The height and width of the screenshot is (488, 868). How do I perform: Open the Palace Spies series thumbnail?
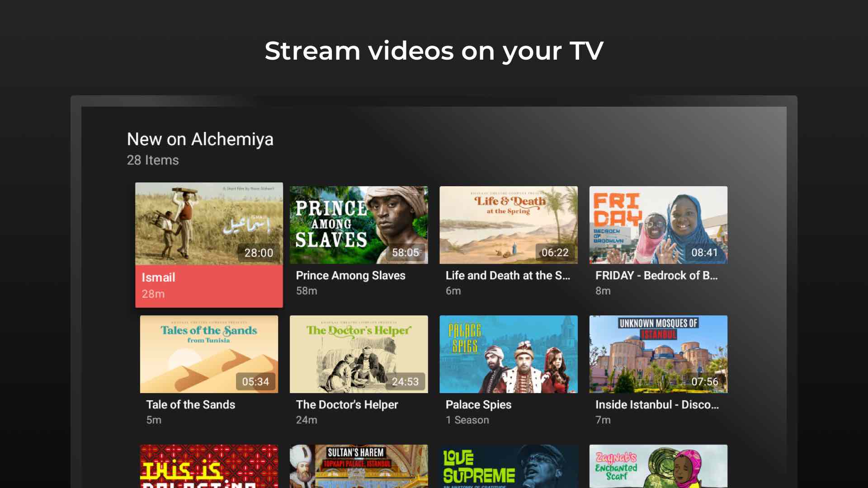pyautogui.click(x=508, y=354)
